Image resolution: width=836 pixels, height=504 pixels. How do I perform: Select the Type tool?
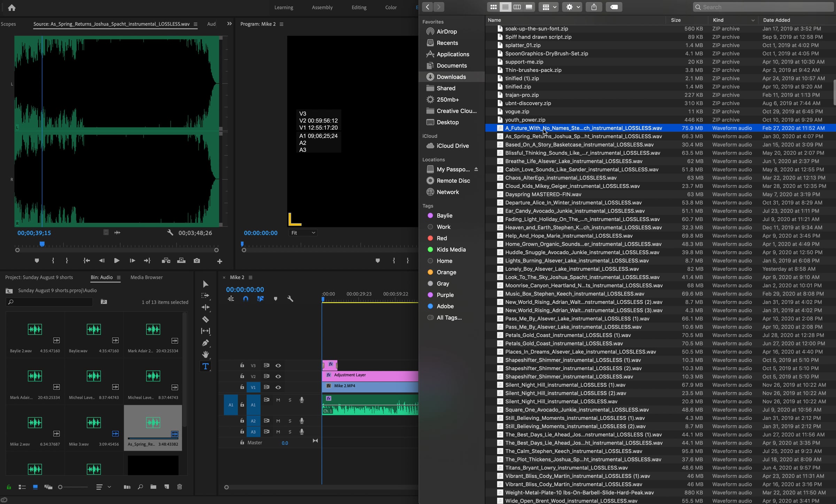206,366
